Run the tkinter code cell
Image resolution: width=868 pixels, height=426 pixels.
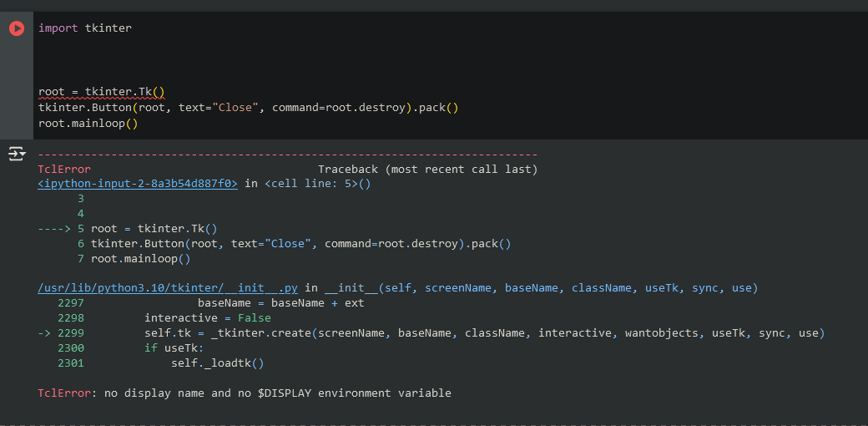pyautogui.click(x=17, y=28)
